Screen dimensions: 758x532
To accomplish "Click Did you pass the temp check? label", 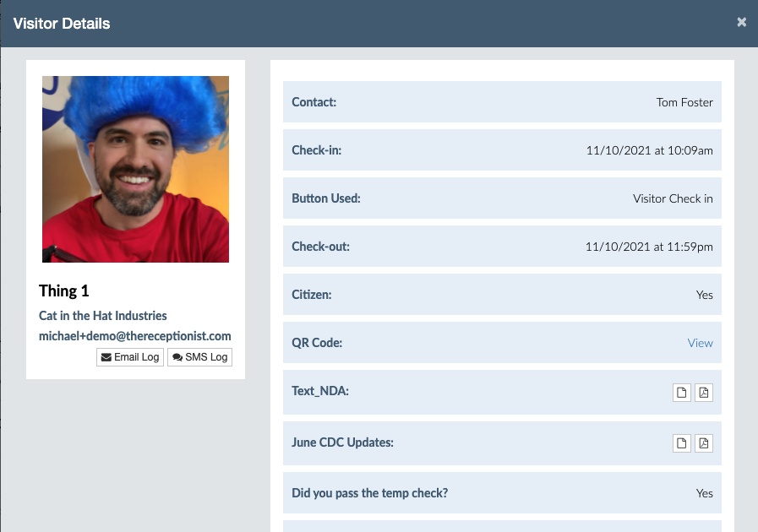I will coord(370,493).
